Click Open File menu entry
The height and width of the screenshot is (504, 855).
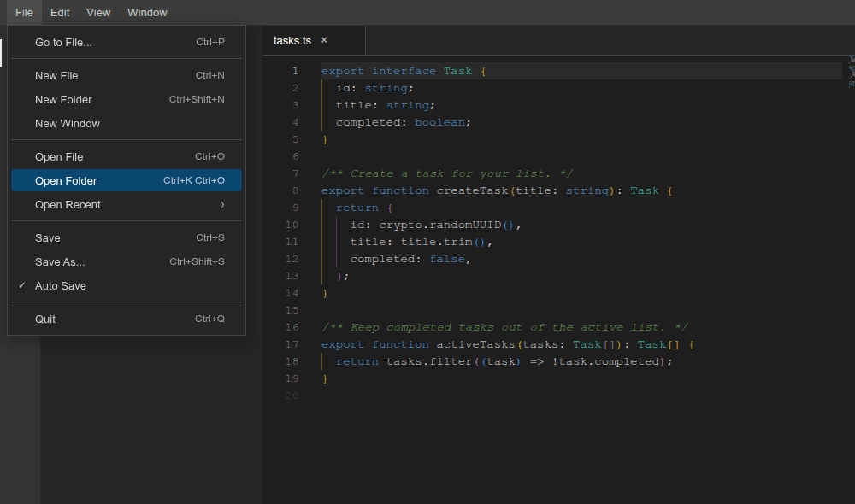point(127,156)
